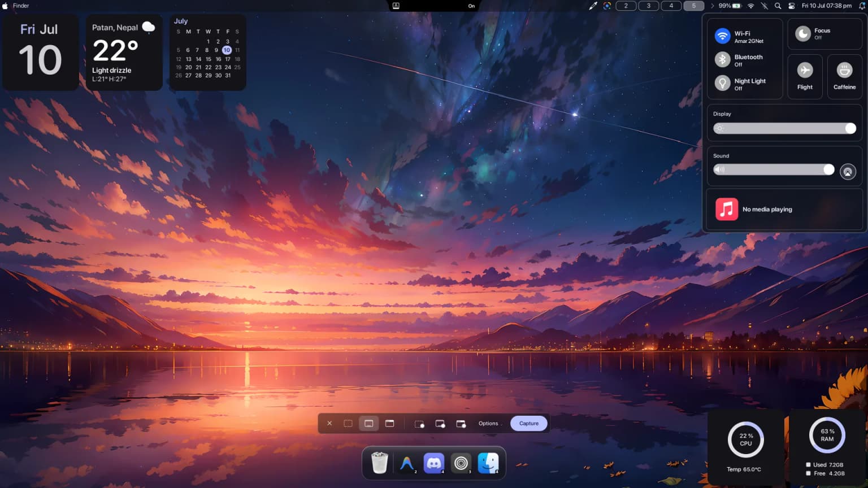The image size is (868, 488).
Task: Enable Flight mode tile
Action: 805,77
